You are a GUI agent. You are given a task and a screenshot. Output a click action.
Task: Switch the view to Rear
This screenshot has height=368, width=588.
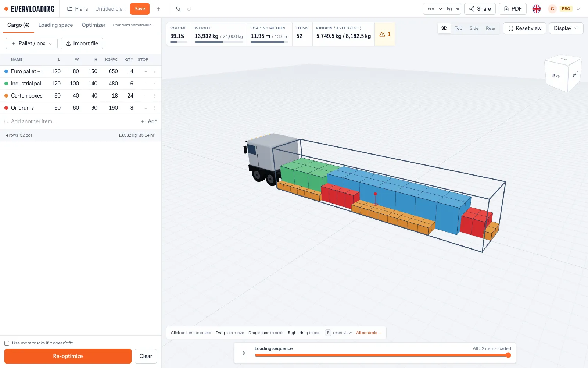[491, 28]
